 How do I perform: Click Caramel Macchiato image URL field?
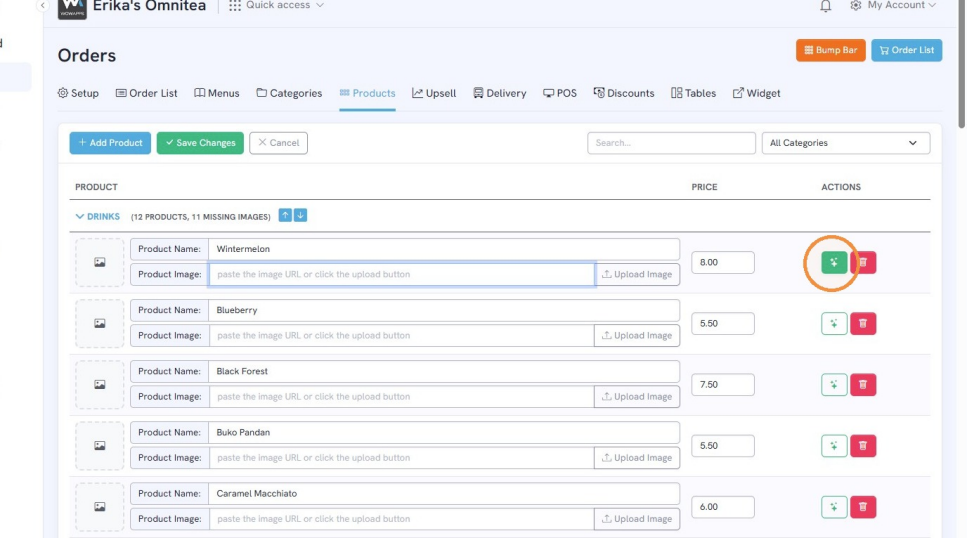(402, 519)
